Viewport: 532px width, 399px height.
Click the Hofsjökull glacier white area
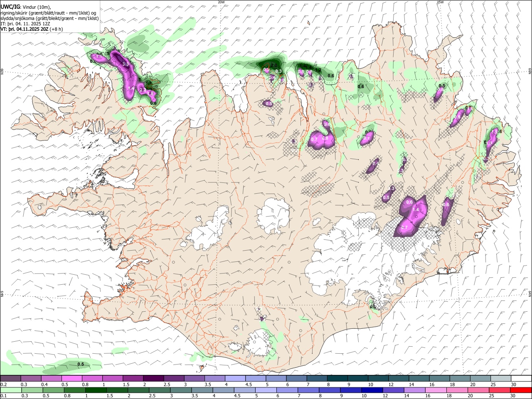[273, 216]
